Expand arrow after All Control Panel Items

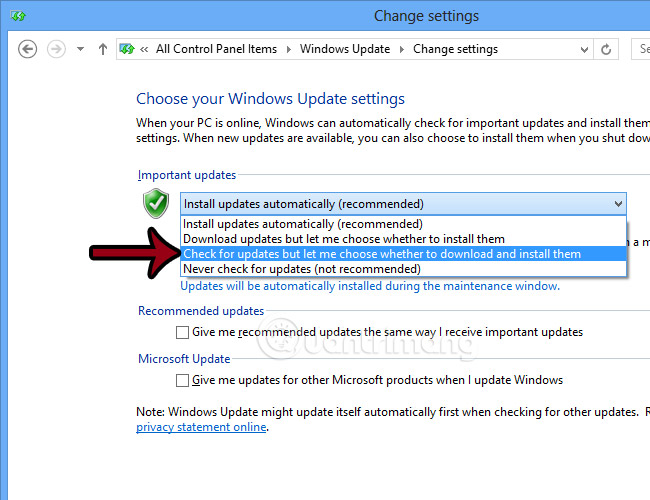click(x=289, y=49)
